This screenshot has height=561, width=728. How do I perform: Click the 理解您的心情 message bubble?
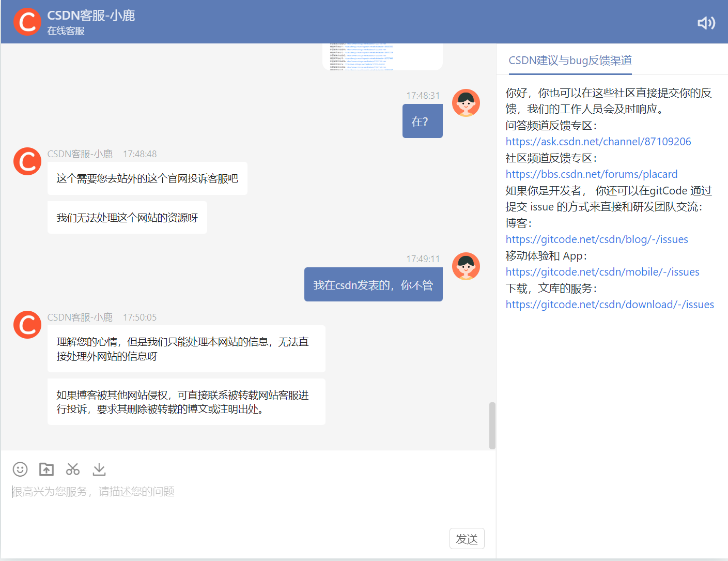pyautogui.click(x=187, y=349)
